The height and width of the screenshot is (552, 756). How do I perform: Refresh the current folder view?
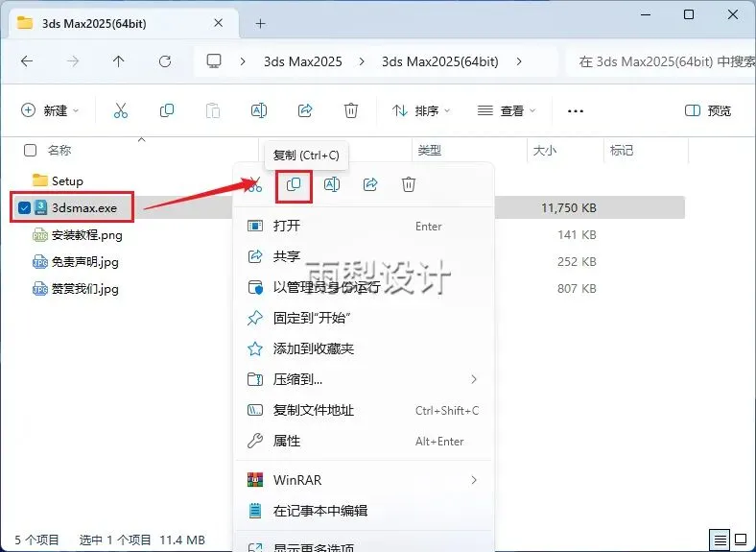tap(165, 61)
